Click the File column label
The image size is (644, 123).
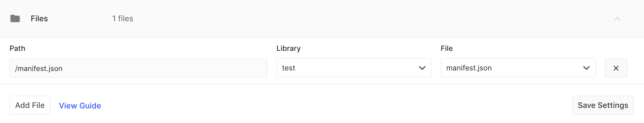click(447, 48)
